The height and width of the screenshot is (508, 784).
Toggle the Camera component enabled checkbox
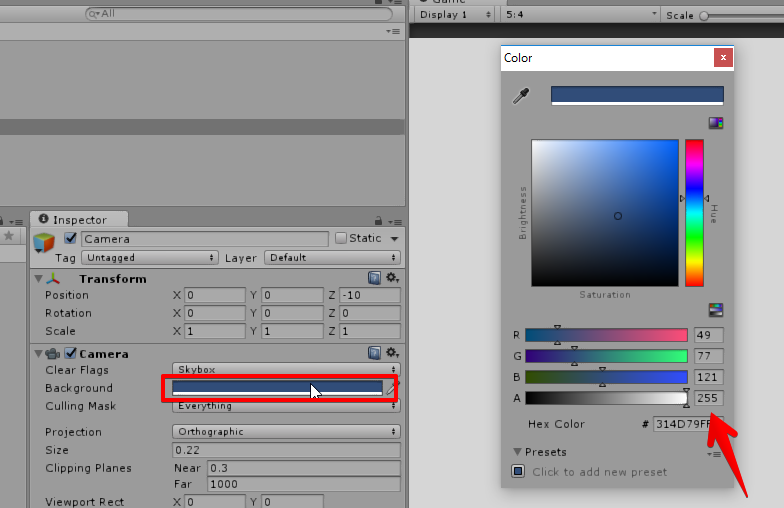click(70, 353)
